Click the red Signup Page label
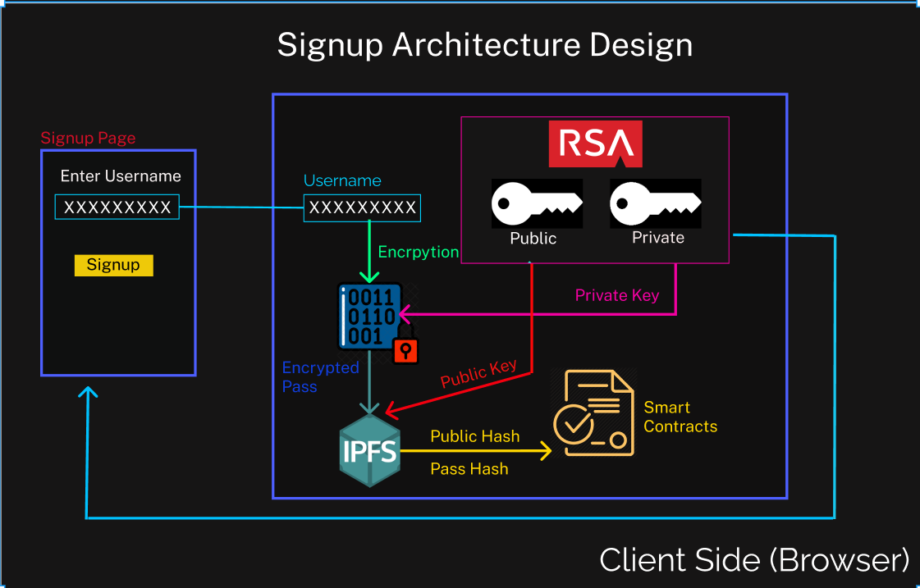This screenshot has width=920, height=588. coord(88,138)
